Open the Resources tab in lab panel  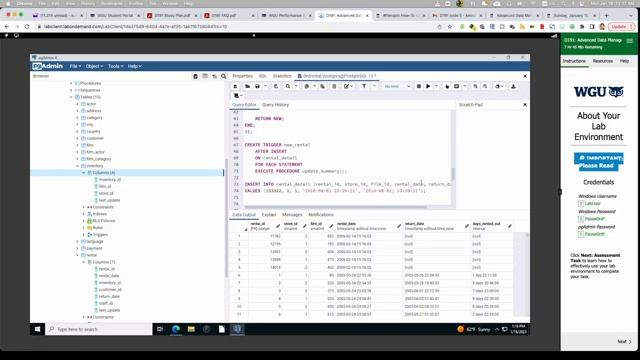point(602,61)
